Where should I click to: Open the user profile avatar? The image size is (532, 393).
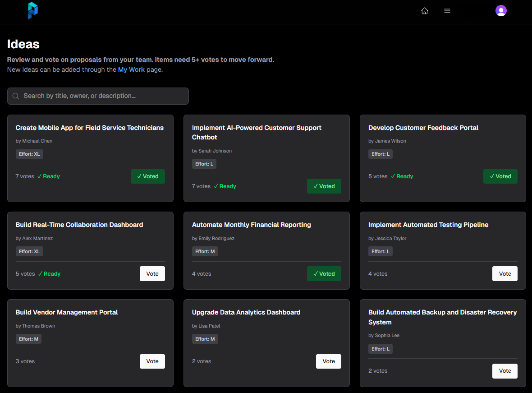click(501, 11)
